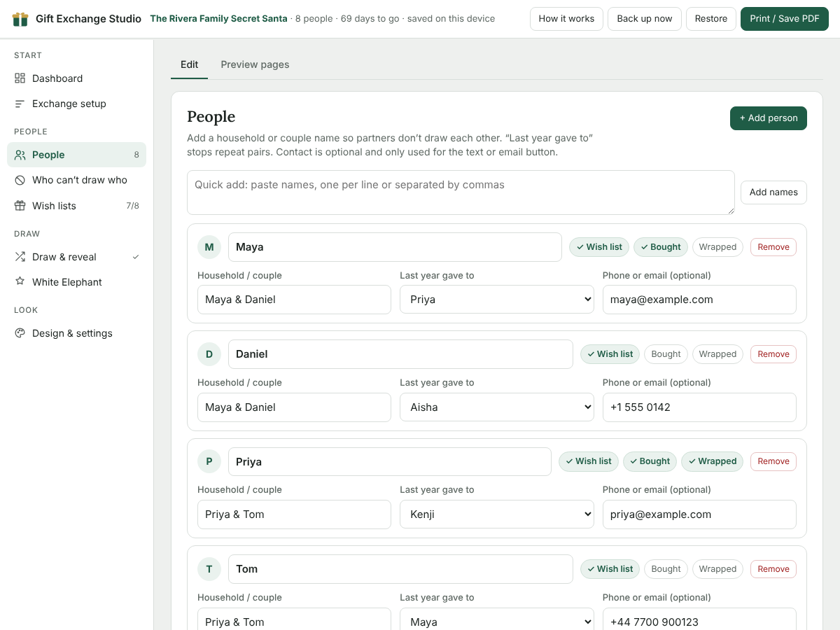This screenshot has width=840, height=630.
Task: Click the + Add person button
Action: 769,118
